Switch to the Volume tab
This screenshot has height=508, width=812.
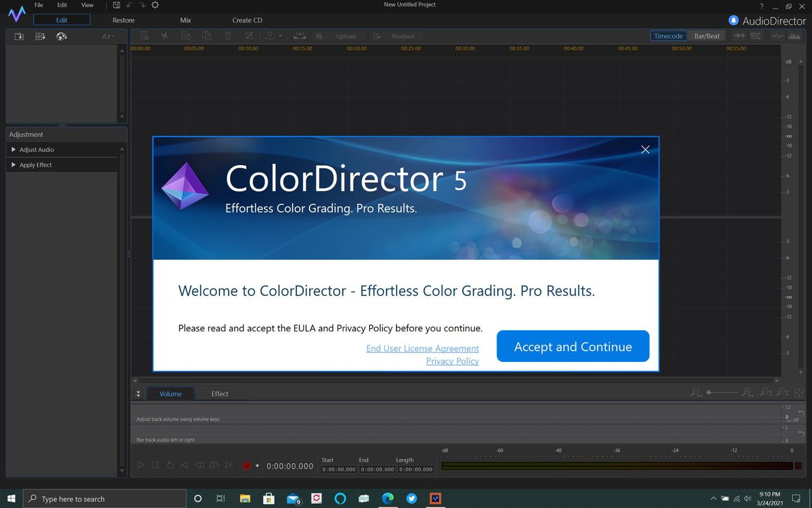[170, 394]
